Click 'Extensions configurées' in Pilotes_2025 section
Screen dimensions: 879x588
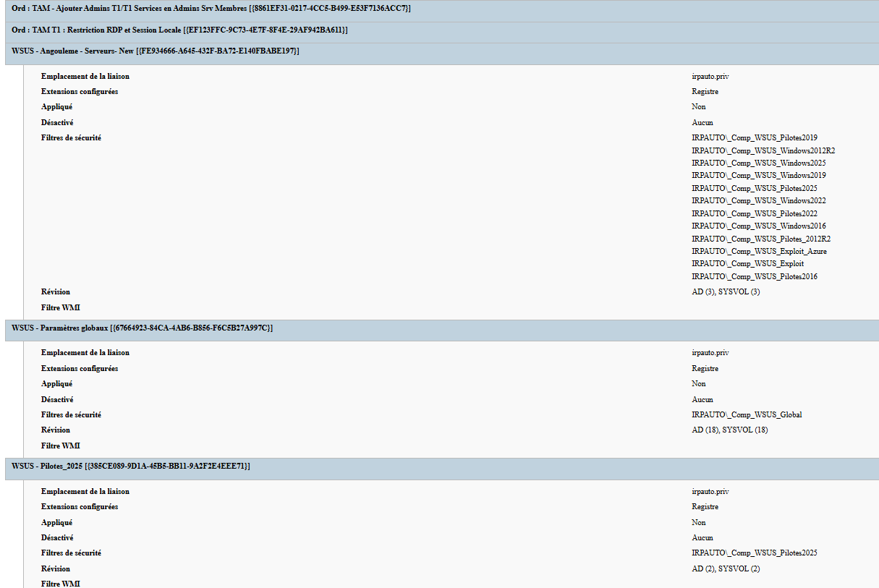80,506
